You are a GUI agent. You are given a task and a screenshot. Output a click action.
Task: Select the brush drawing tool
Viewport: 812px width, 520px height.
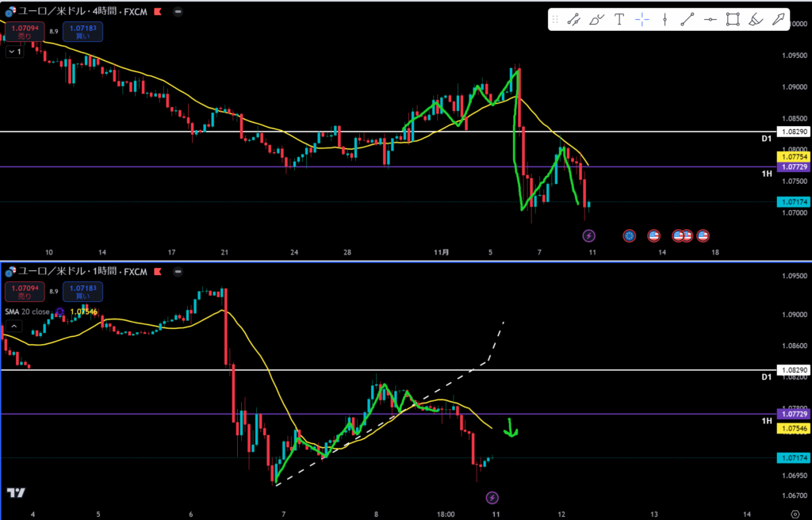pyautogui.click(x=597, y=20)
